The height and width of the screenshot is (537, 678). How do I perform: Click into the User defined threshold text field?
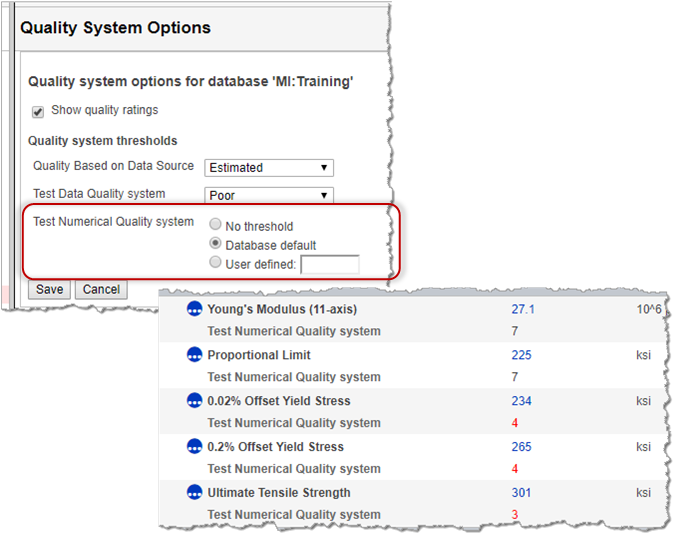329,264
